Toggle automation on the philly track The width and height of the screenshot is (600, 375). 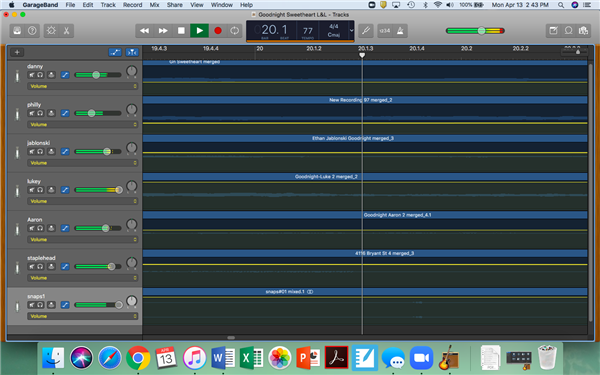[x=65, y=113]
